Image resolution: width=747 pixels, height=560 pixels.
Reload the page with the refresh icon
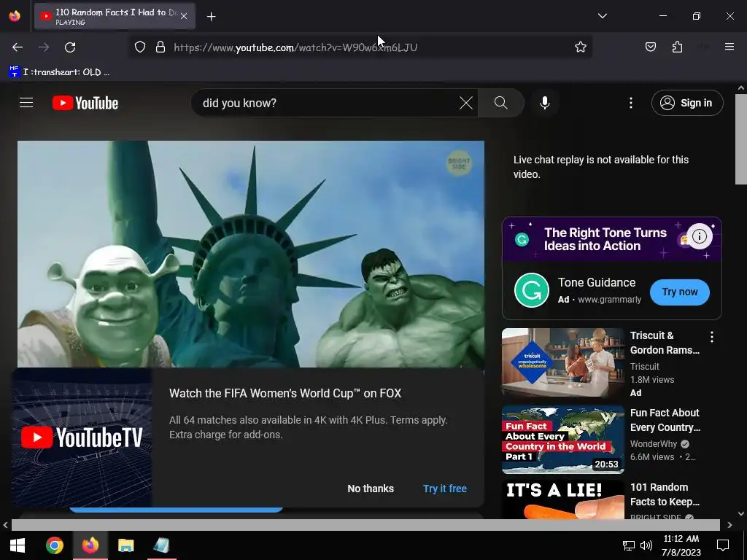[70, 47]
